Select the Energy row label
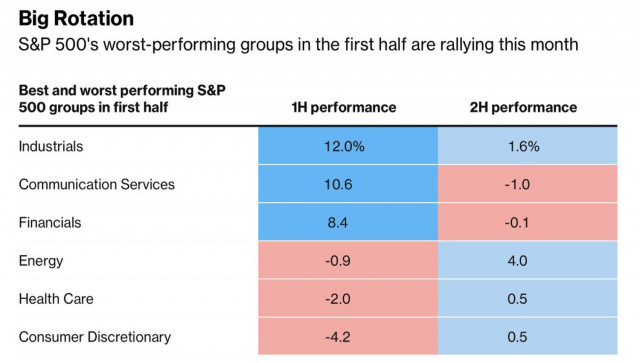640x363 pixels. tap(41, 261)
